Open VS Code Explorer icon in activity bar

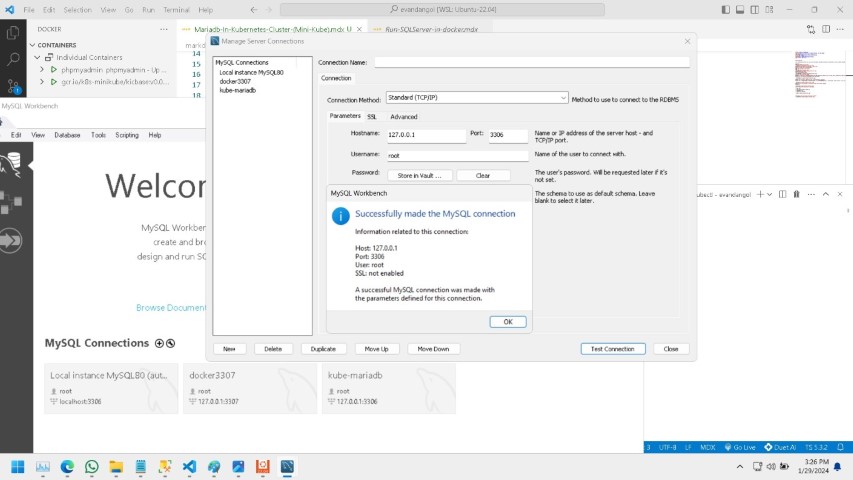pos(13,33)
